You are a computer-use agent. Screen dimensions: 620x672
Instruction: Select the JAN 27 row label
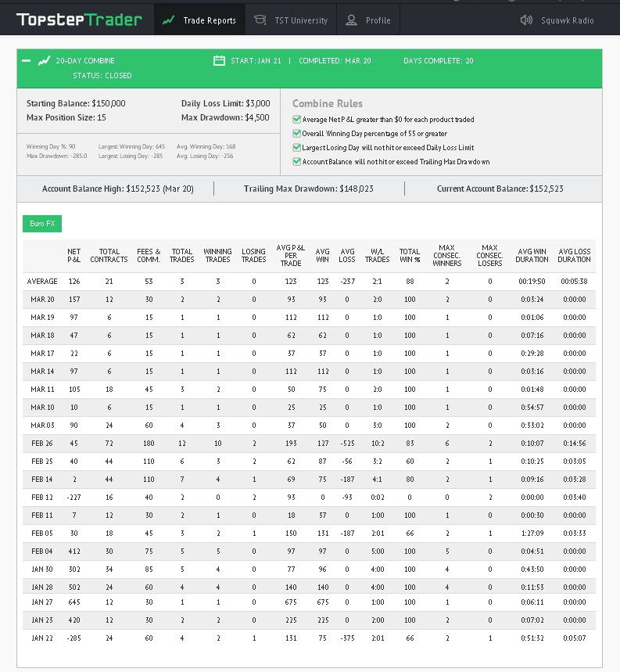coord(42,602)
